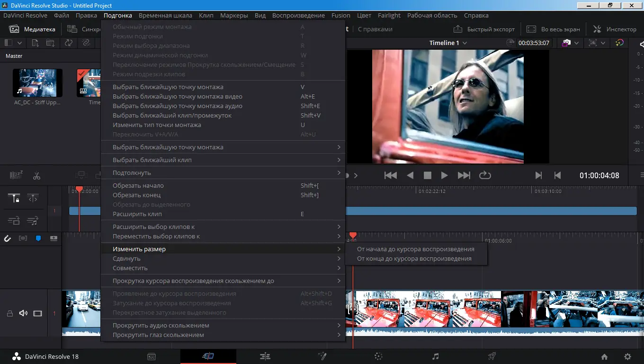Open the Cut page
644x364 pixels.
pos(208,356)
